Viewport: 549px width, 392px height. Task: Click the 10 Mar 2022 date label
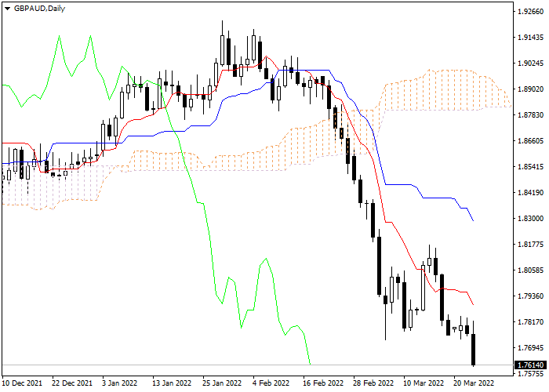(x=424, y=383)
